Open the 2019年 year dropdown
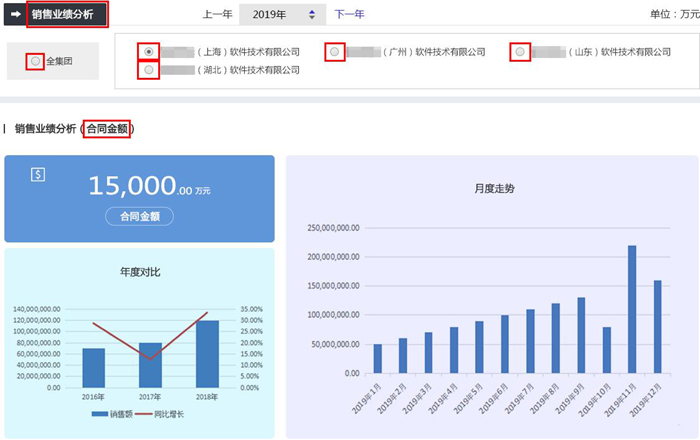700x440 pixels. [x=282, y=14]
